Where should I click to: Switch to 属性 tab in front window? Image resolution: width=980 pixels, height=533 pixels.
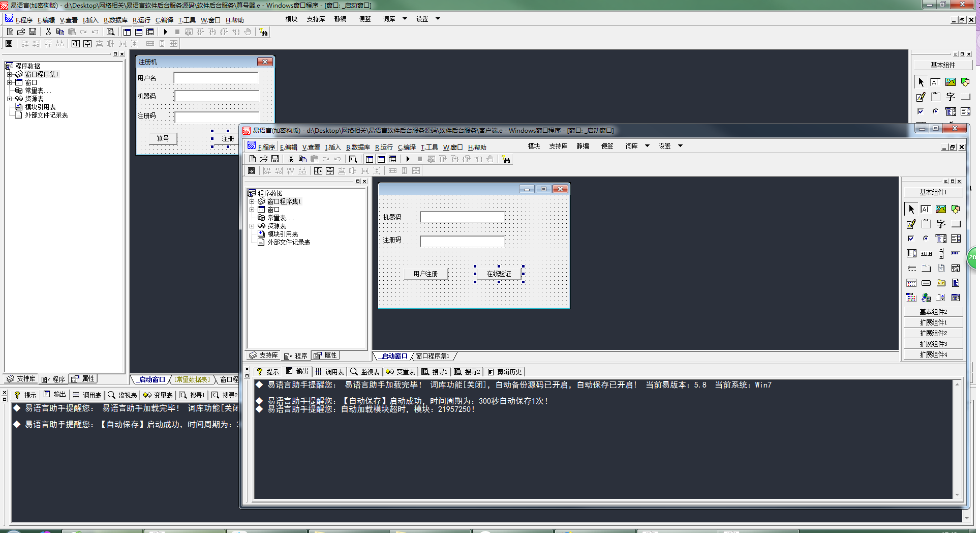click(325, 356)
